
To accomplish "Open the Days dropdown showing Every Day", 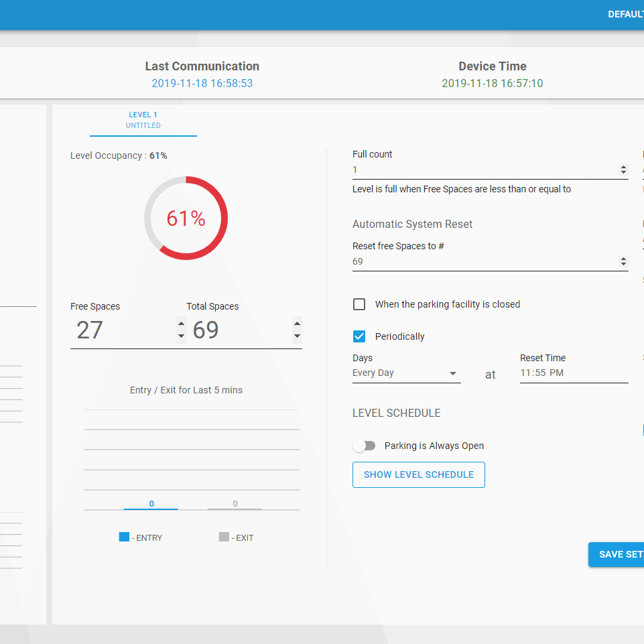I will point(406,373).
